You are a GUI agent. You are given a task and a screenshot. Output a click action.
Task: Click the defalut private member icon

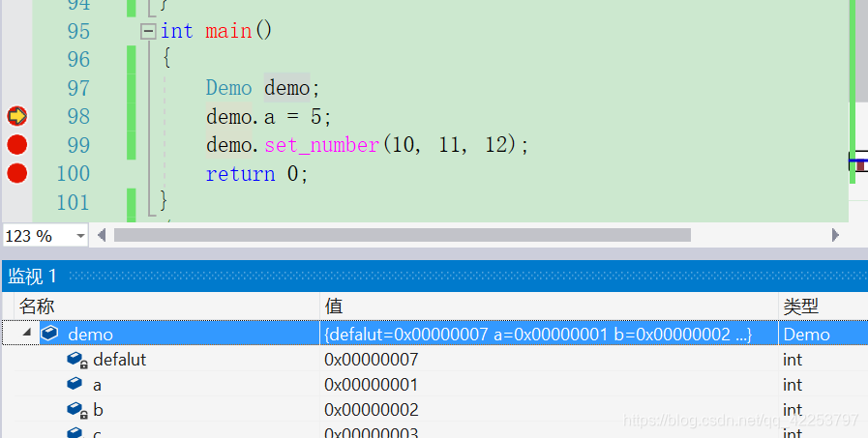[x=77, y=360]
